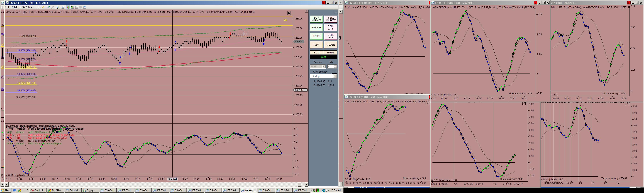644x193 pixels.
Task: Click the 1263.25 current price marker
Action: point(299,41)
